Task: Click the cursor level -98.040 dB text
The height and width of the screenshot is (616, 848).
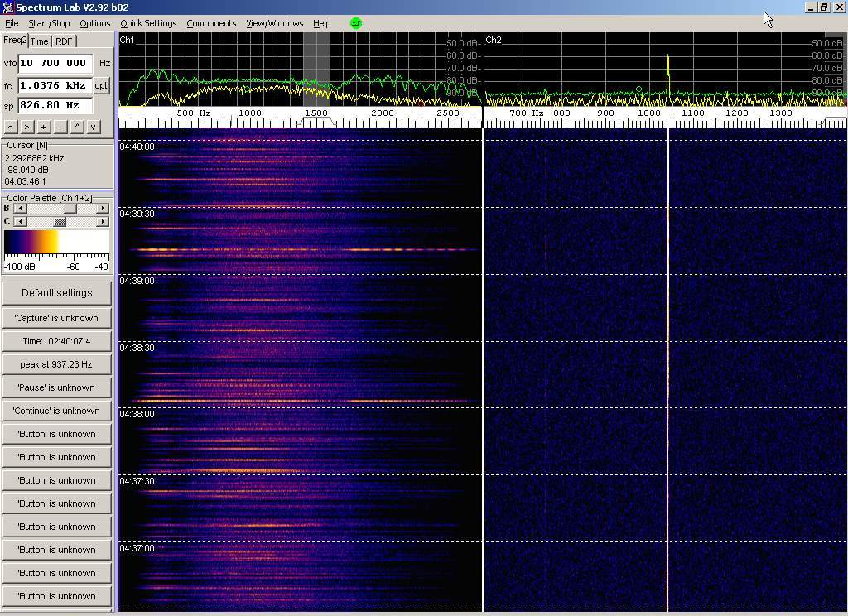Action: tap(26, 170)
